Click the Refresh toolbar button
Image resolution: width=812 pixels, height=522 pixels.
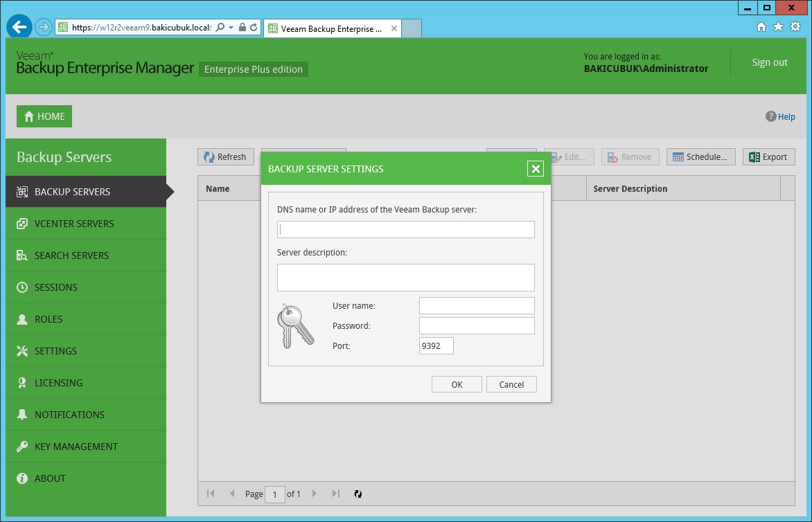pos(225,156)
